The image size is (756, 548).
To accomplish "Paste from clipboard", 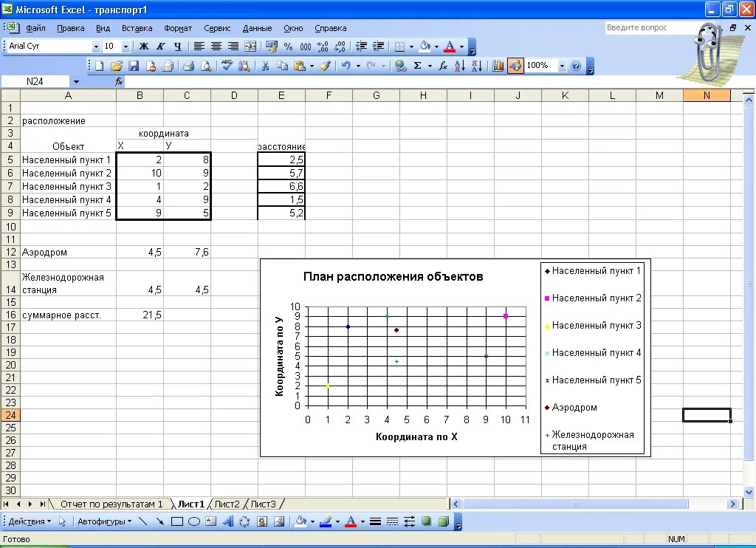I will (300, 66).
